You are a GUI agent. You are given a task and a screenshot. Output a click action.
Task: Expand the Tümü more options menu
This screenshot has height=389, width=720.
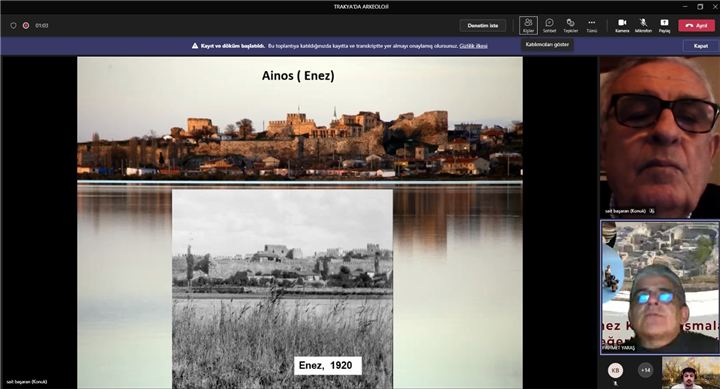[x=591, y=25]
